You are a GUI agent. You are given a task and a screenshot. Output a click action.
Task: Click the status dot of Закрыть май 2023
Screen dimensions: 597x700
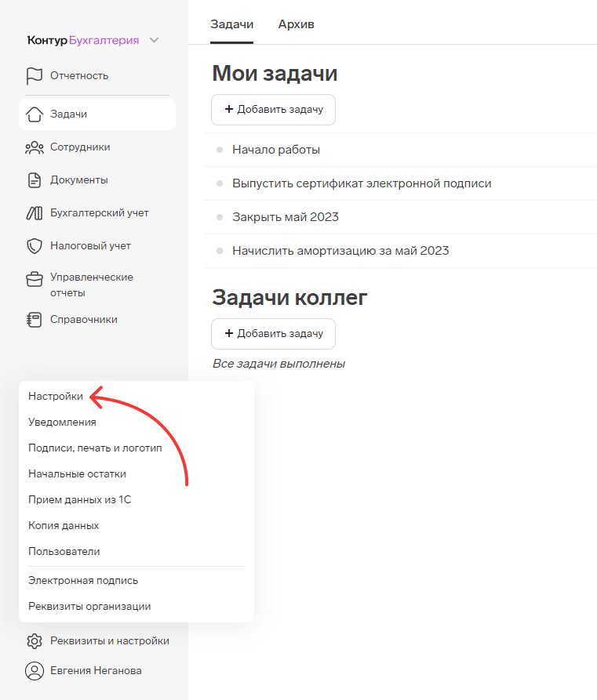pos(220,217)
